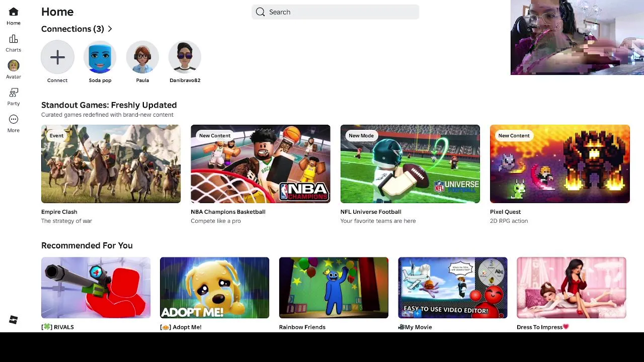Click the search magnifier icon
644x362 pixels.
[x=260, y=12]
